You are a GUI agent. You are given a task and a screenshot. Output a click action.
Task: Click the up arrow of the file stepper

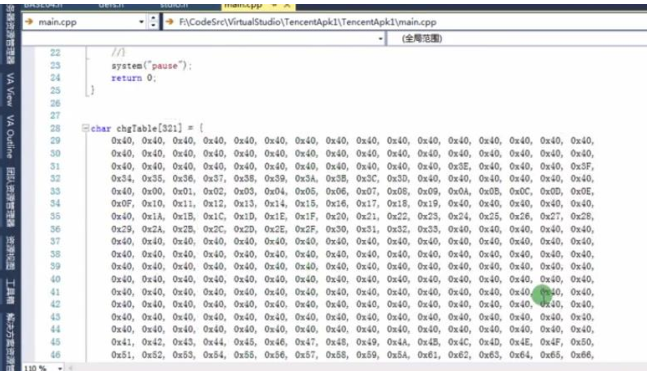pyautogui.click(x=153, y=18)
